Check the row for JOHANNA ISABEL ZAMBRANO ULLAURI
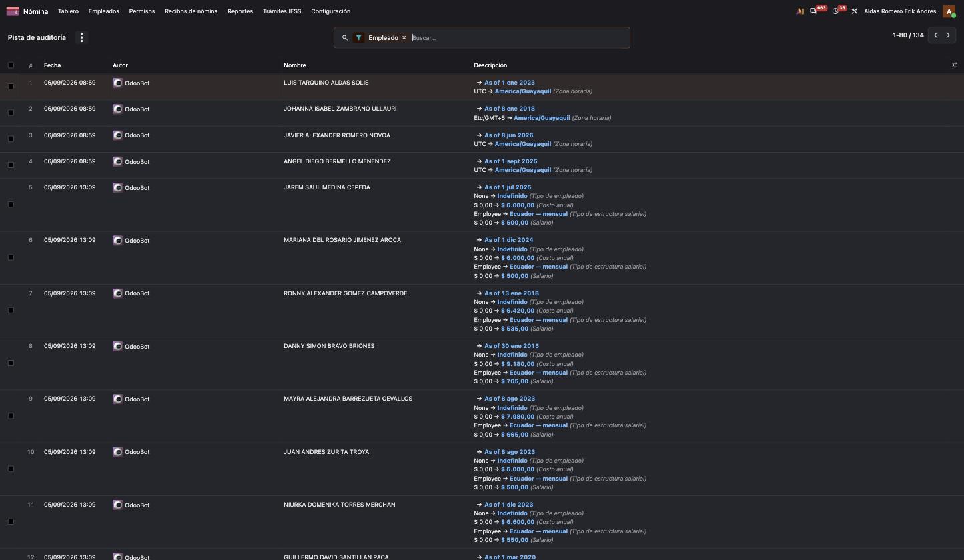The width and height of the screenshot is (964, 560). tap(11, 112)
